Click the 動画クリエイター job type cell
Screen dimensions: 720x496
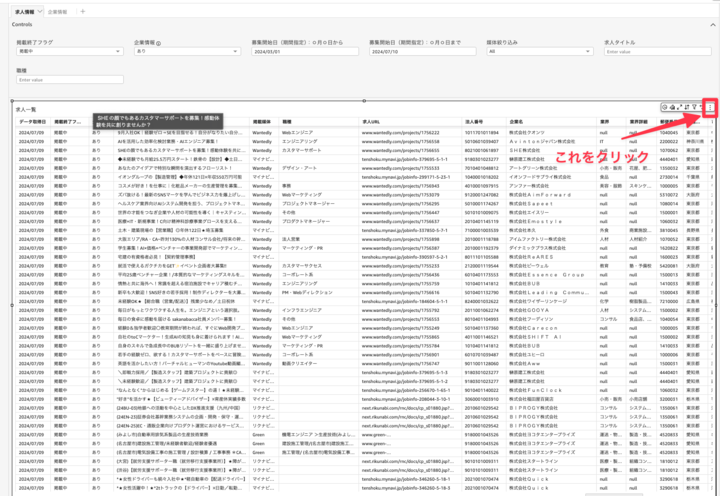299,364
